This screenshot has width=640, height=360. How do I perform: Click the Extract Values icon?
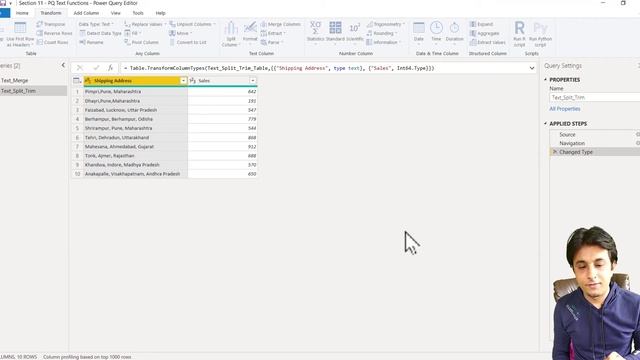473,42
